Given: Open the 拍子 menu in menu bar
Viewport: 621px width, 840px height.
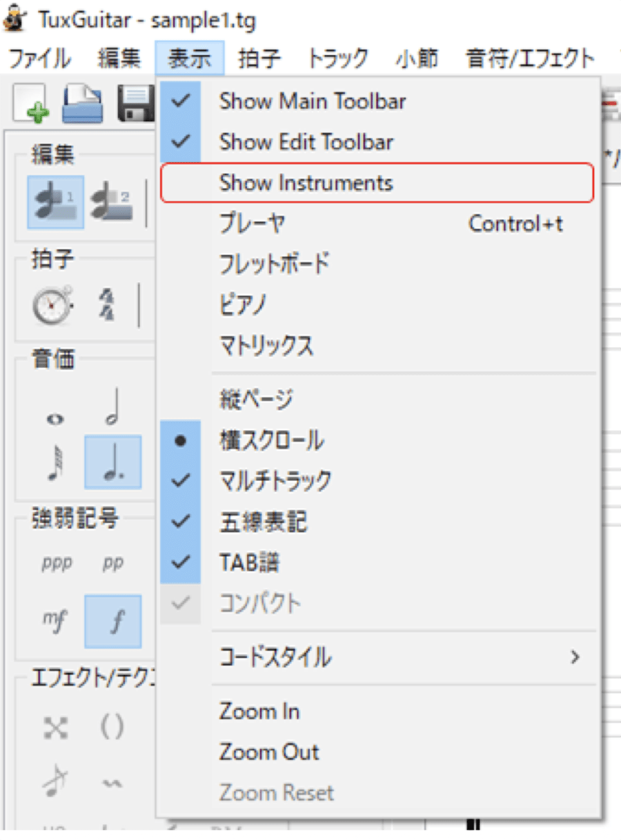Looking at the screenshot, I should [x=259, y=59].
